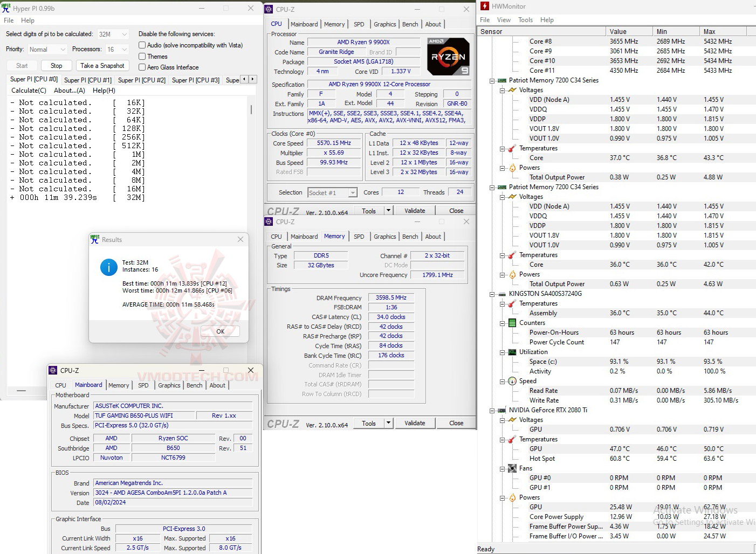Check the Themes service checkbox
Viewport: 756px width, 554px height.
point(142,56)
